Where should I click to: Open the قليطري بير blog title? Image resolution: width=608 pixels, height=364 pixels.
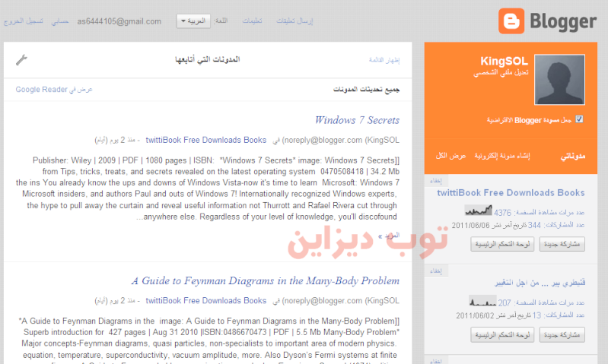[540, 283]
